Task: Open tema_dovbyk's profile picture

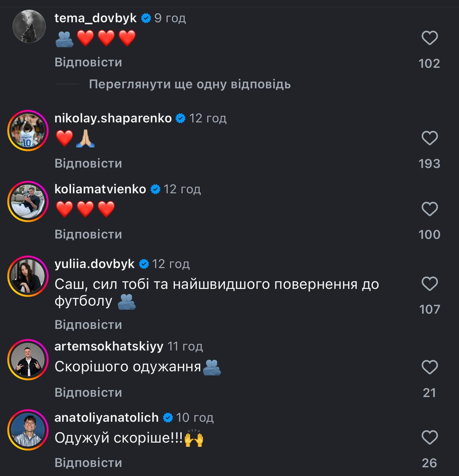Action: coord(29,26)
